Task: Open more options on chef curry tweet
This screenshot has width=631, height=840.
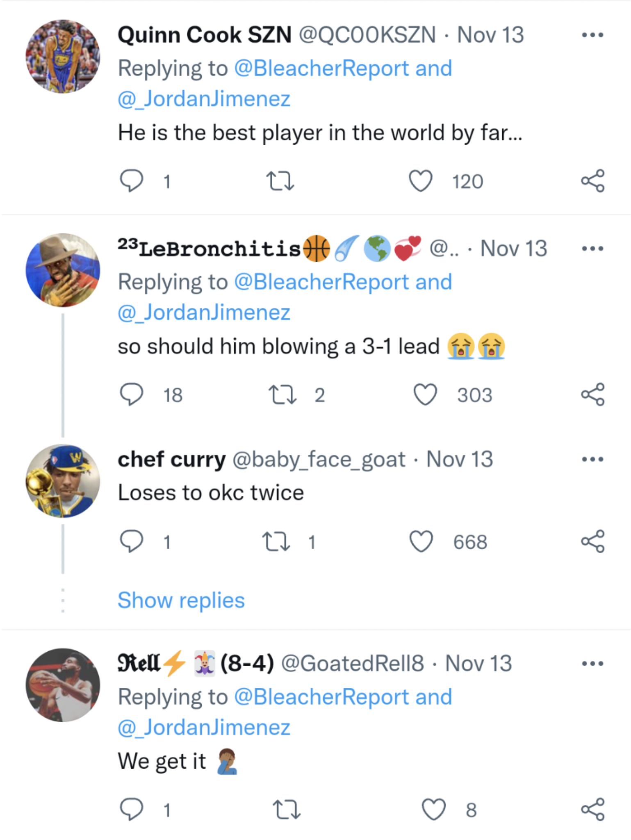Action: 592,459
